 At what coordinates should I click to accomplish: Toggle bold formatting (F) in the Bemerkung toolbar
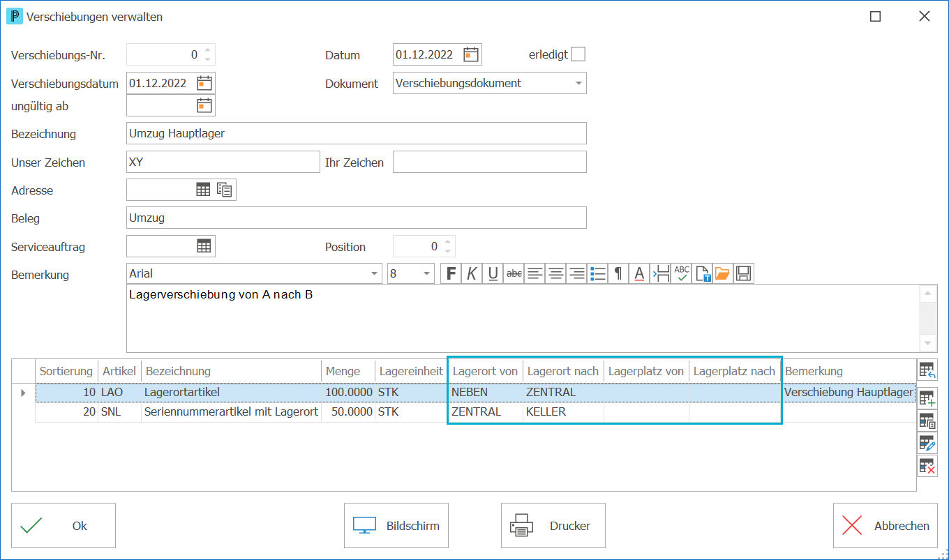click(x=451, y=274)
